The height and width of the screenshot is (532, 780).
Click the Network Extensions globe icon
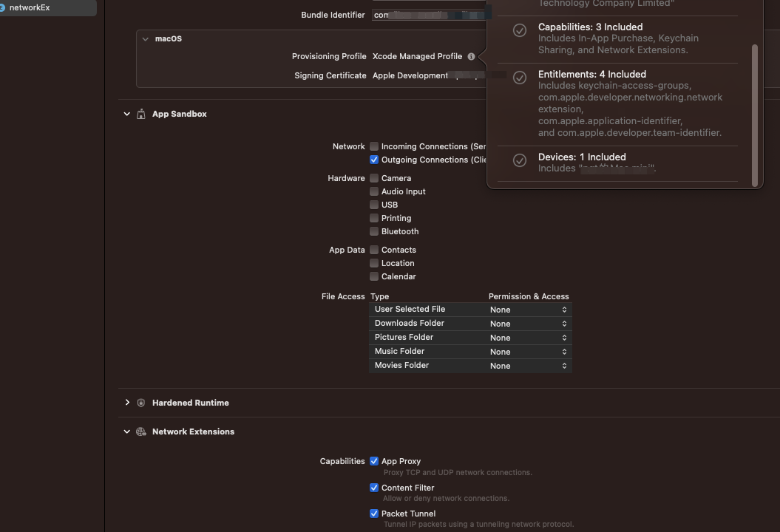pyautogui.click(x=140, y=432)
